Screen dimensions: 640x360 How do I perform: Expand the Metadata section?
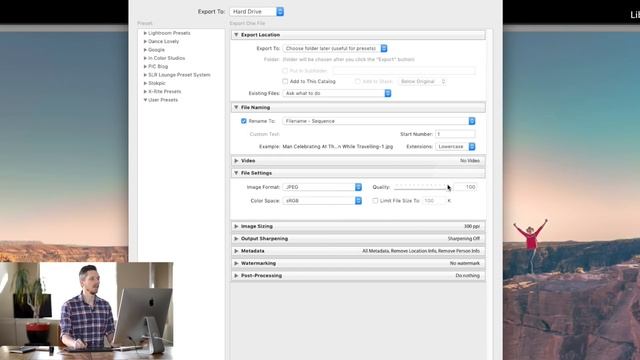pyautogui.click(x=236, y=251)
